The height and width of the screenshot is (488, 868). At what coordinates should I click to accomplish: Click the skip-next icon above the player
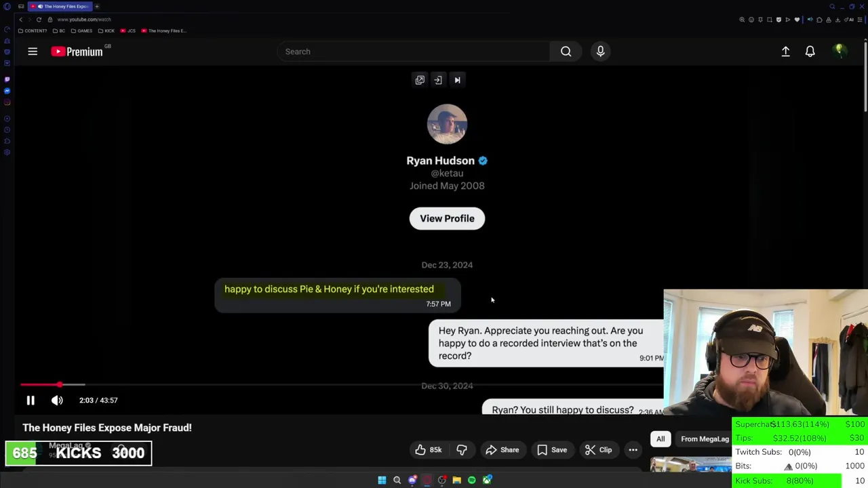click(457, 80)
